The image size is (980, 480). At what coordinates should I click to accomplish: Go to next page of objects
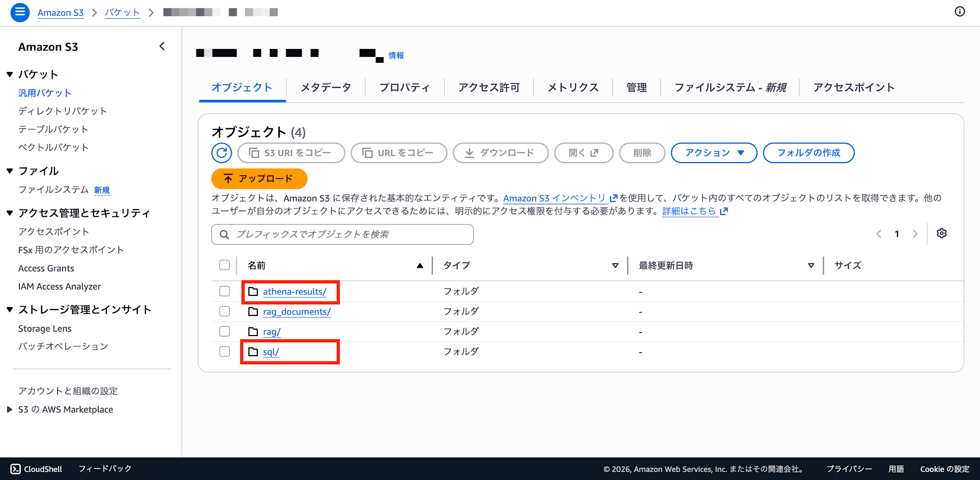point(915,234)
